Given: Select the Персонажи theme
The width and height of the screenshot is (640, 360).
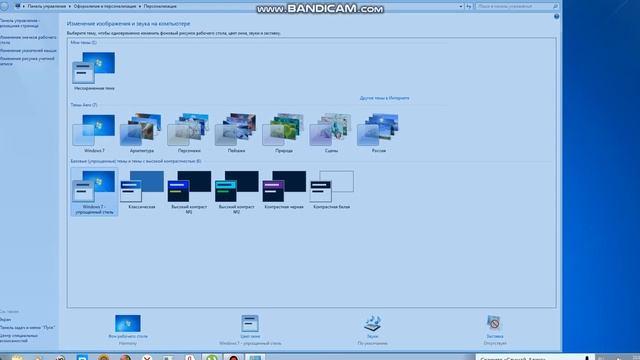Looking at the screenshot, I should pyautogui.click(x=189, y=133).
